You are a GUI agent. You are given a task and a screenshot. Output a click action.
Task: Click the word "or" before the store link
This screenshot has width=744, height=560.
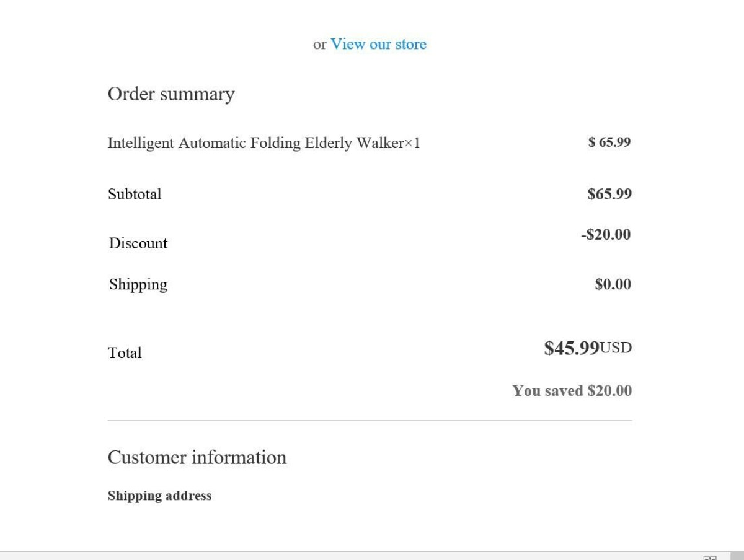(x=319, y=45)
